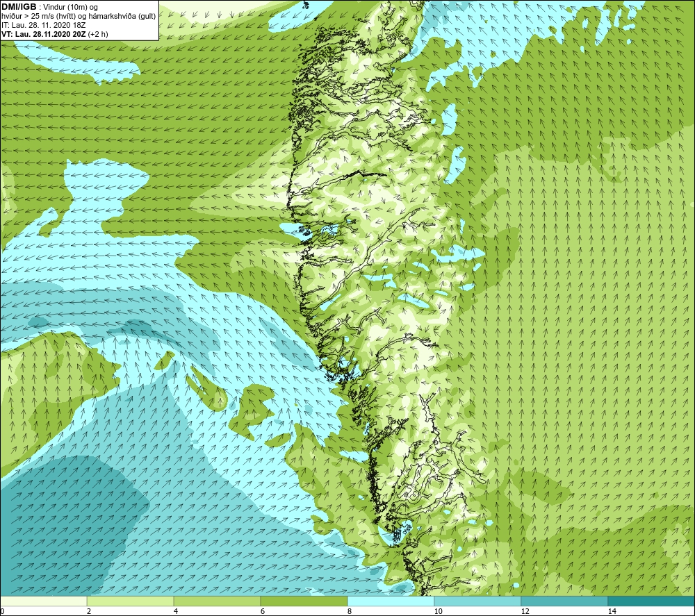Click the DMI/IGB title text

19,7
